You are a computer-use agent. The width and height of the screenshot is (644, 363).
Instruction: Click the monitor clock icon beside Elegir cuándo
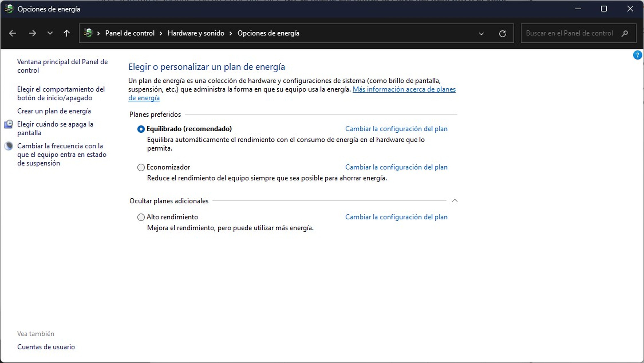(x=9, y=124)
